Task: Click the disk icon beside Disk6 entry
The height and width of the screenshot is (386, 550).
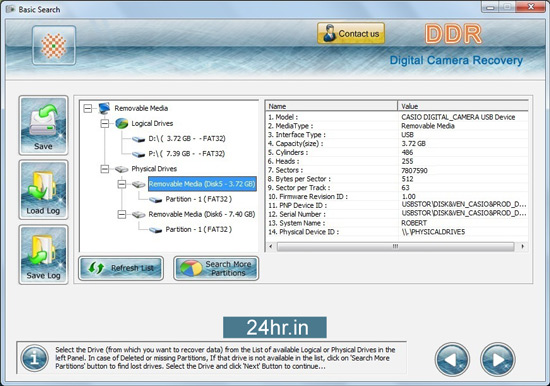Action: (139, 214)
